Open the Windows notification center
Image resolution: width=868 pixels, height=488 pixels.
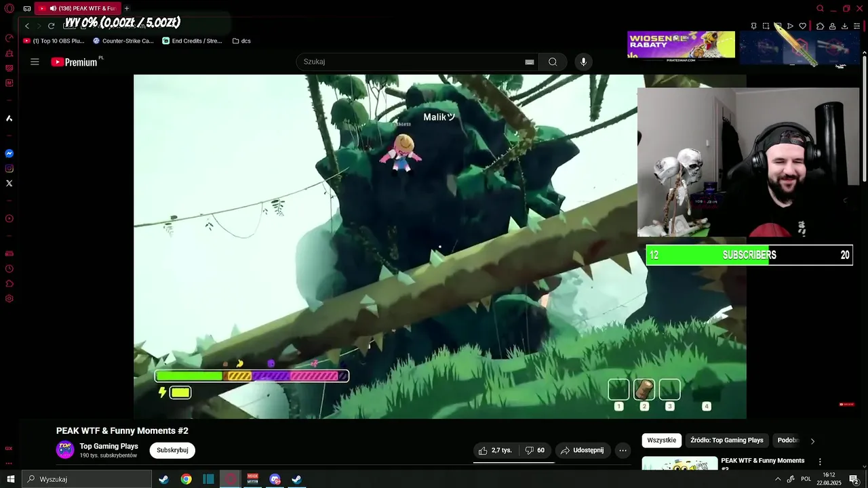pyautogui.click(x=854, y=479)
